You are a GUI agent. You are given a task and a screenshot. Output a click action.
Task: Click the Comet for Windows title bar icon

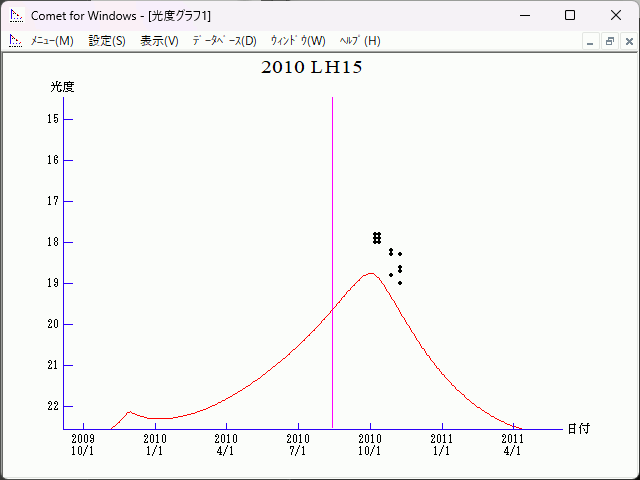pyautogui.click(x=15, y=16)
